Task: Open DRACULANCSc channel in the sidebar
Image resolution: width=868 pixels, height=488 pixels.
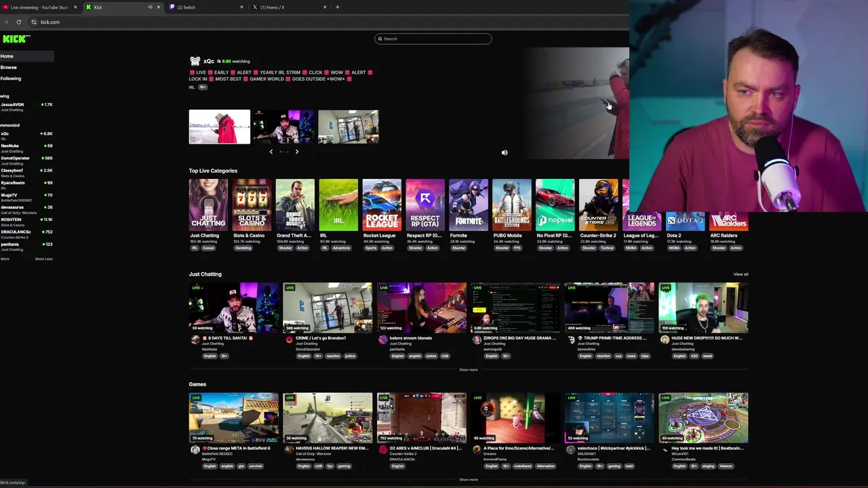Action: tap(27, 233)
